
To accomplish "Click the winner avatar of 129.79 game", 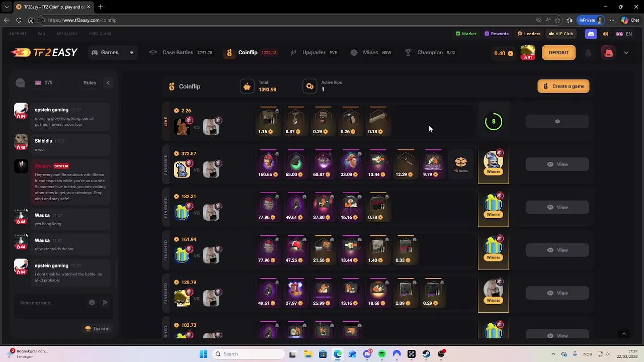I will (493, 290).
